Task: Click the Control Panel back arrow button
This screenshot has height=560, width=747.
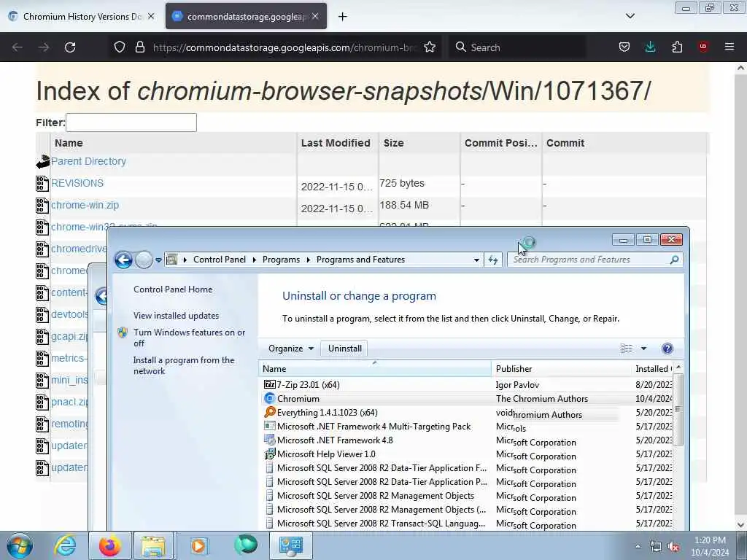Action: point(123,260)
